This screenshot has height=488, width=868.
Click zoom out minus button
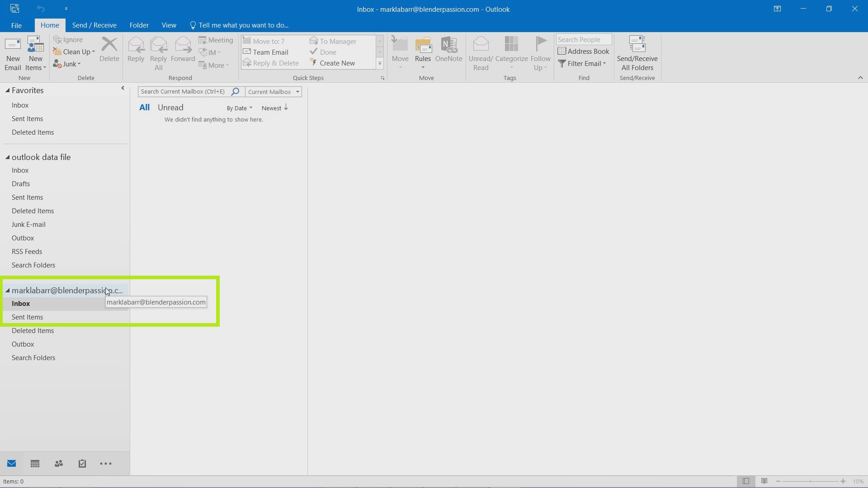(x=778, y=482)
